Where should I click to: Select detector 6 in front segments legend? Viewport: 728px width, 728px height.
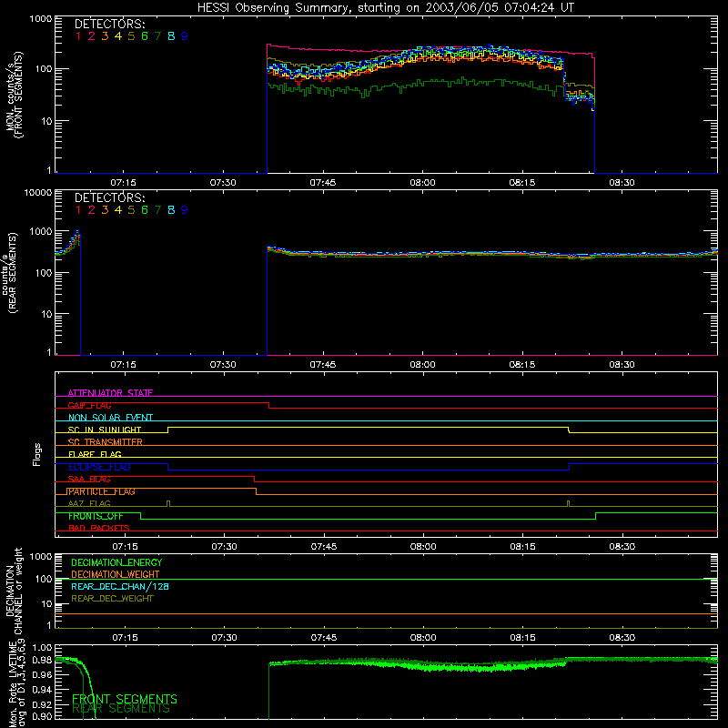(145, 36)
